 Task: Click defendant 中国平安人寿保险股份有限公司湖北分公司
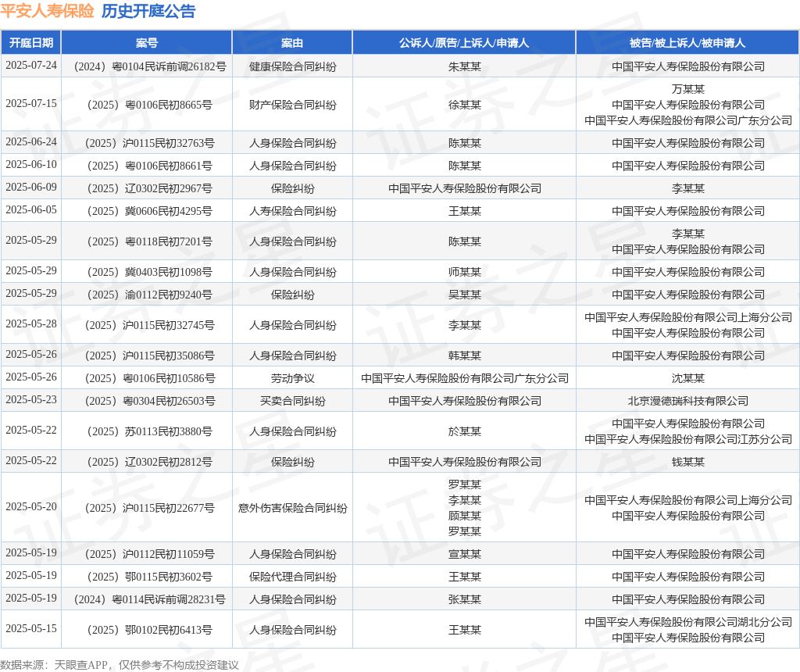point(687,622)
